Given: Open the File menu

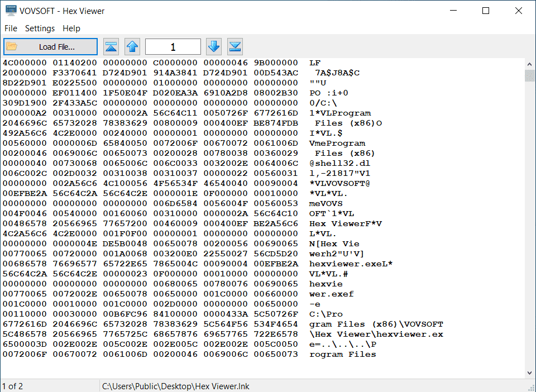Looking at the screenshot, I should (x=11, y=28).
